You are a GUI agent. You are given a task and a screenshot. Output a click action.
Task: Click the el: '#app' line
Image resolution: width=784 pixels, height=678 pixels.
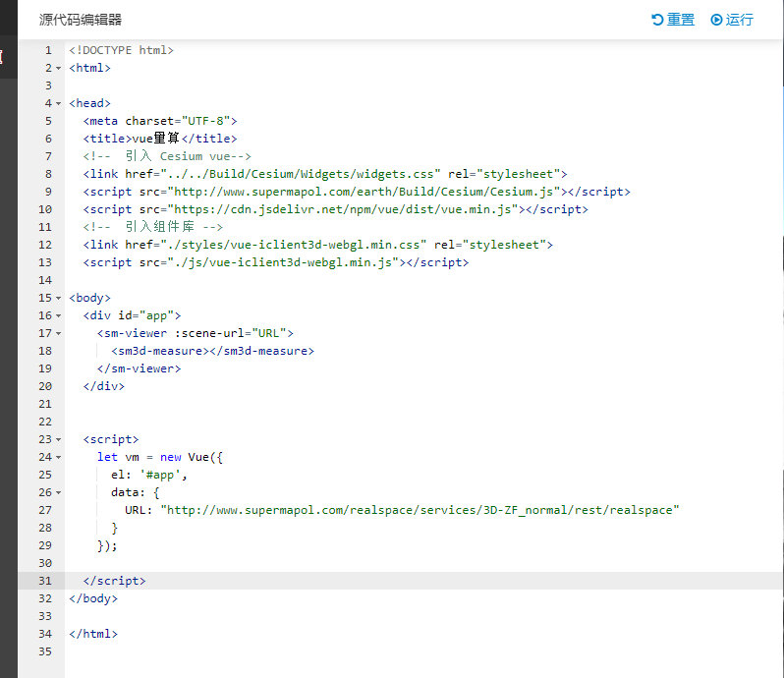click(149, 475)
